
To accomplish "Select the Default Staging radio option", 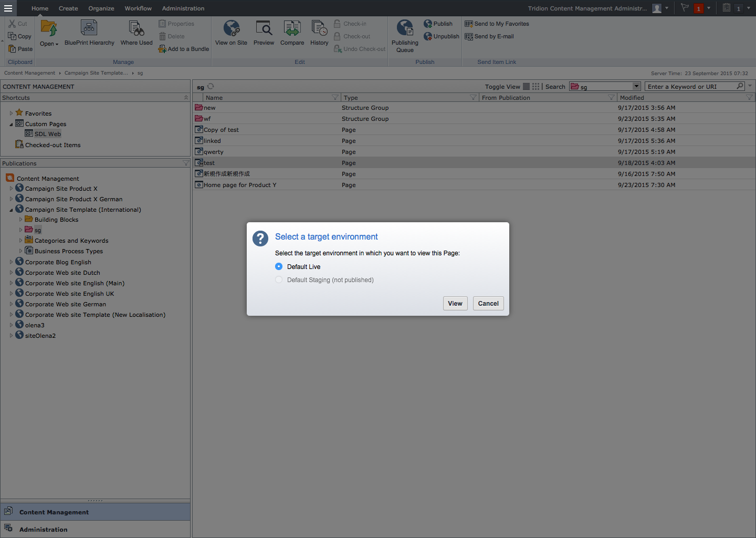I will (x=279, y=280).
